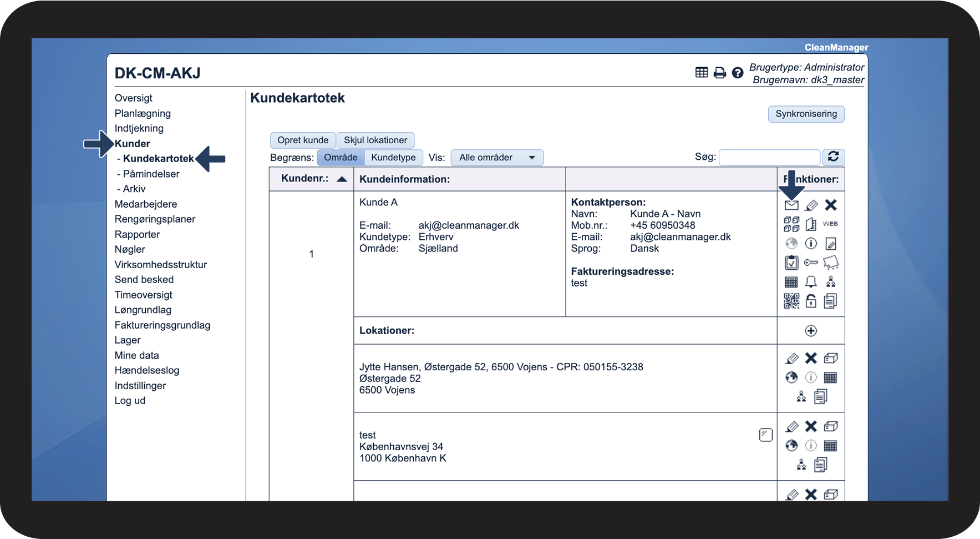This screenshot has height=539, width=980.
Task: Open Rengøringsplaner in the sidebar menu
Action: [155, 219]
